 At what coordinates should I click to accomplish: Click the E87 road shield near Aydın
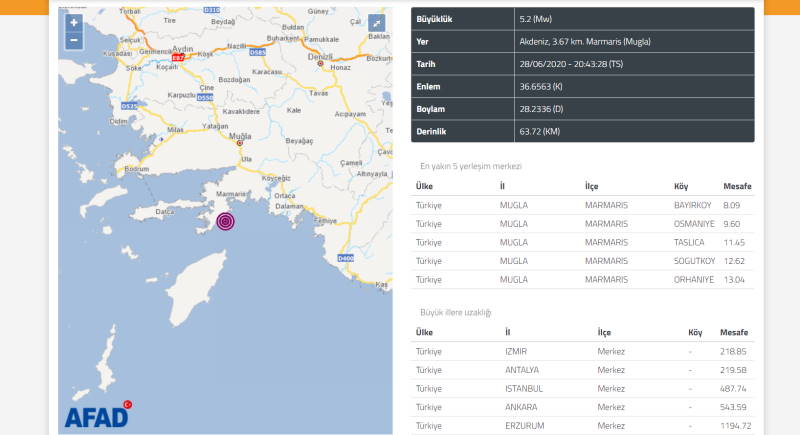click(x=178, y=59)
